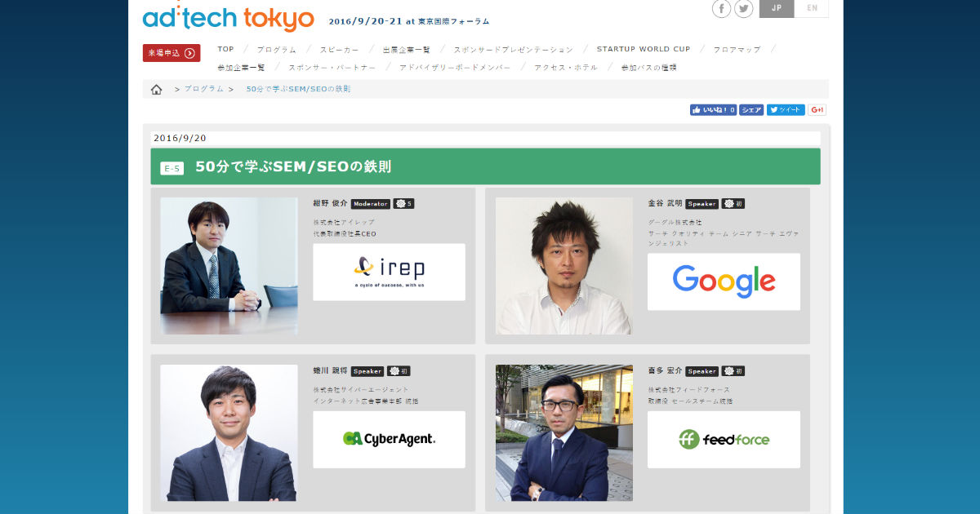Open the 出展企業一覧 menu item

(x=406, y=50)
